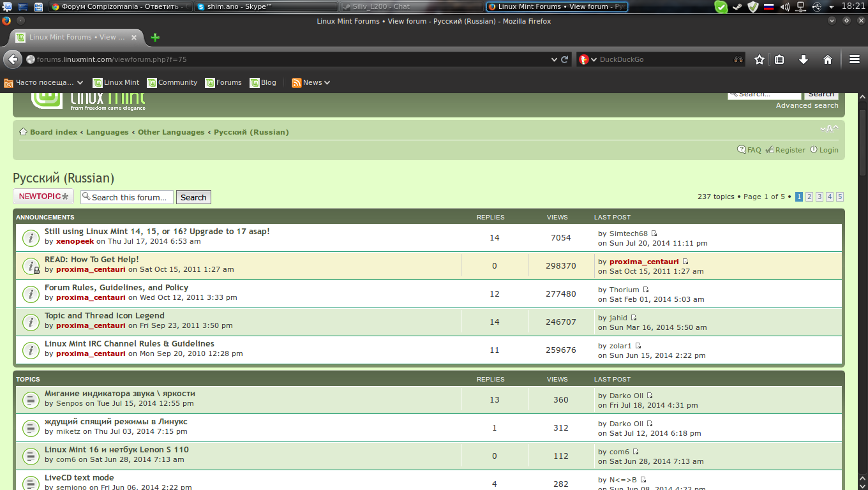Image resolution: width=868 pixels, height=490 pixels.
Task: Expand the URL bar history dropdown arrow
Action: [x=554, y=59]
